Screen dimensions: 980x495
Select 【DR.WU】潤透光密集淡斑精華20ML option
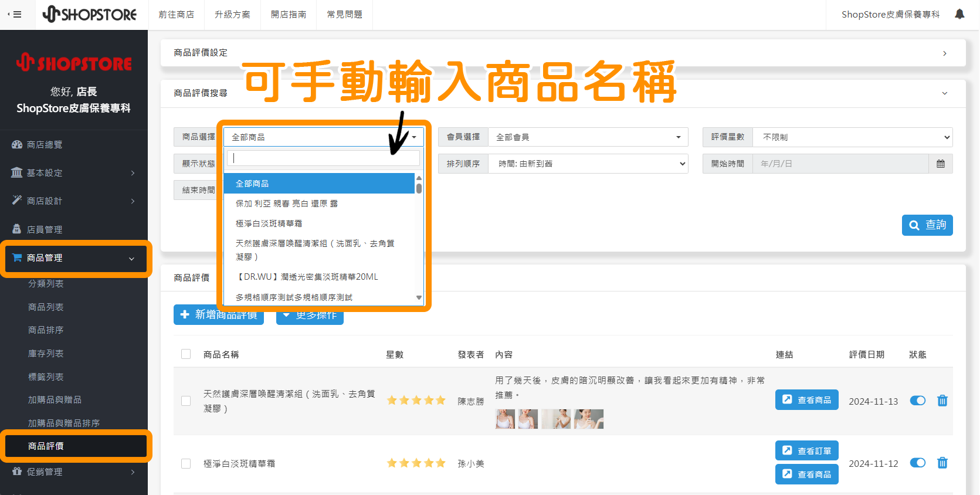point(319,277)
